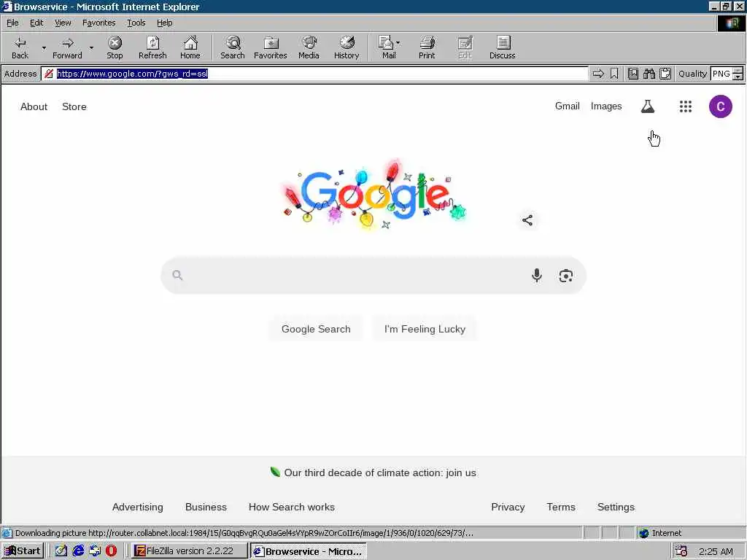Click the system tray icon beside clock
Viewport: 747px width, 560px height.
[x=681, y=551]
